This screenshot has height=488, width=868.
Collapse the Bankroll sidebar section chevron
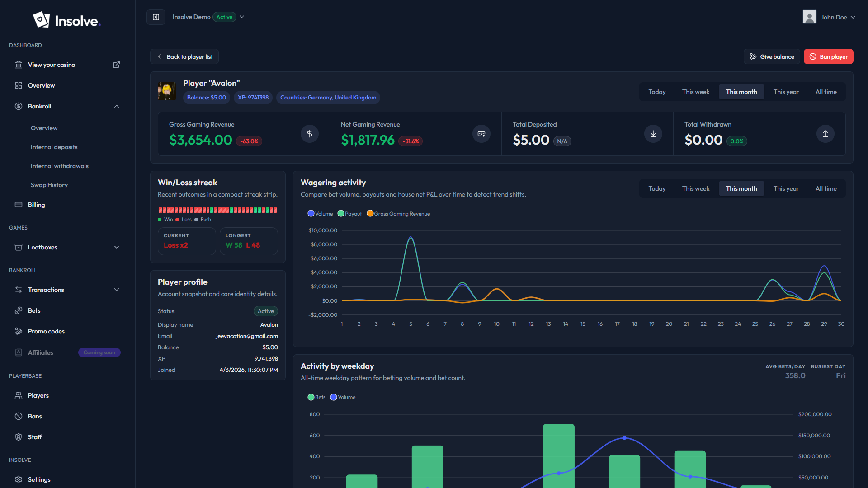[117, 106]
